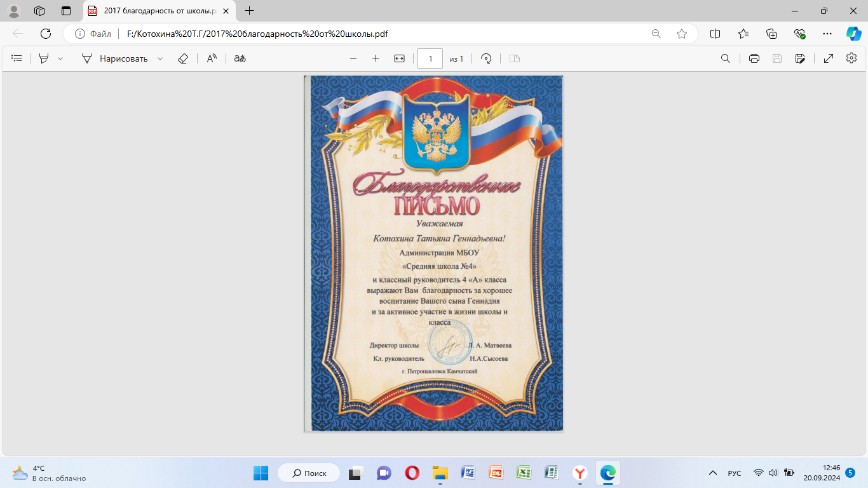Open the Copilot sidebar
The image size is (868, 488).
(853, 34)
